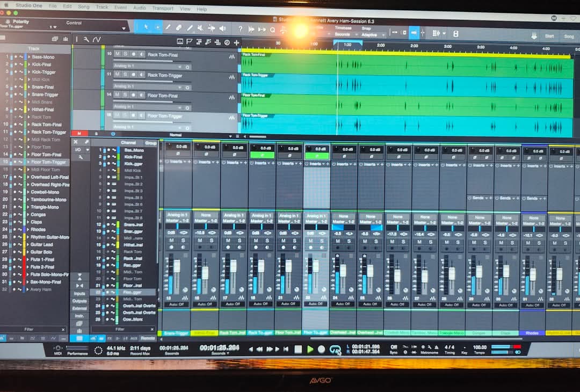Toggle monitor on the Floor Tom-Trigger track

[142, 115]
